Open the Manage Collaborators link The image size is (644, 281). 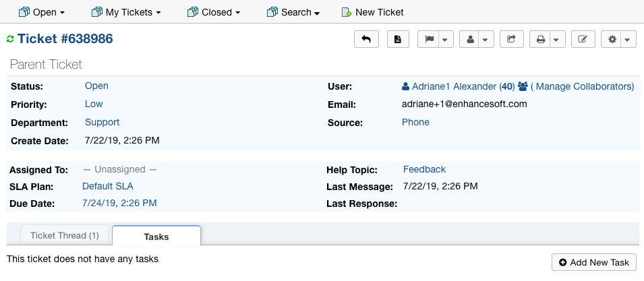(583, 86)
